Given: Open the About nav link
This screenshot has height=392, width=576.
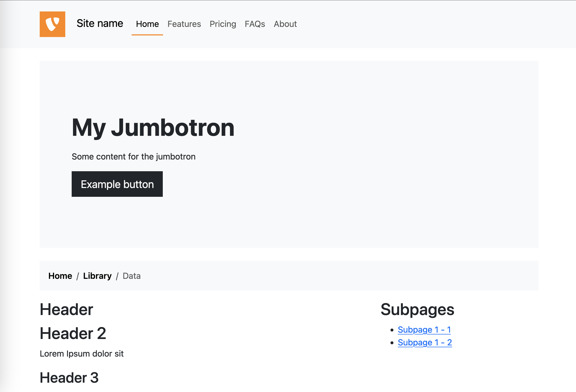Looking at the screenshot, I should click(285, 24).
